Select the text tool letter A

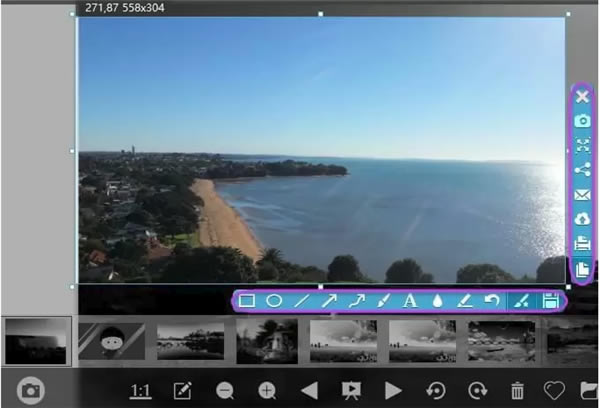pyautogui.click(x=410, y=301)
